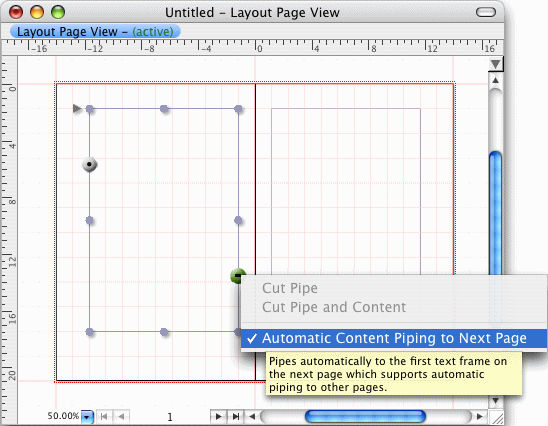Screen dimensions: 548x426
Task: Go to the first page button
Action: coord(104,416)
